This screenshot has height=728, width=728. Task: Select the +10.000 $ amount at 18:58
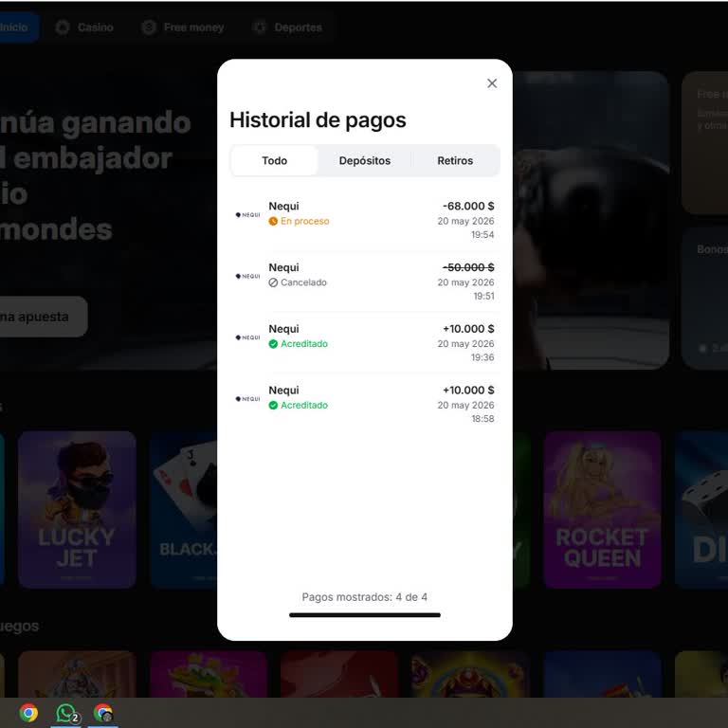coord(468,390)
